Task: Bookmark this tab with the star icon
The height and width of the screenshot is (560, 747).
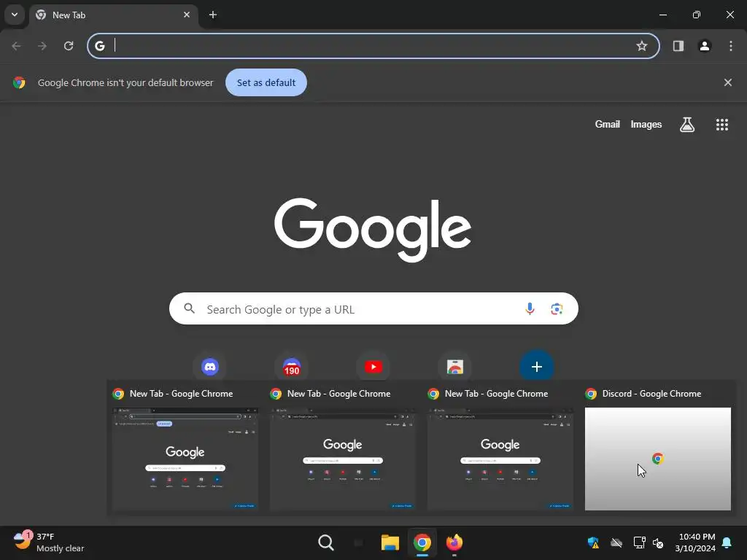Action: tap(642, 46)
